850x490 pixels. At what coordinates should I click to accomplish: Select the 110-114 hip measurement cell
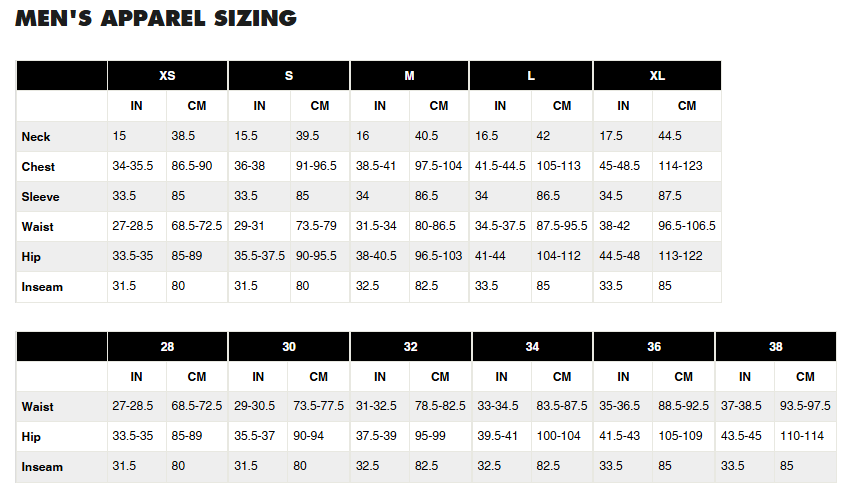pos(802,437)
